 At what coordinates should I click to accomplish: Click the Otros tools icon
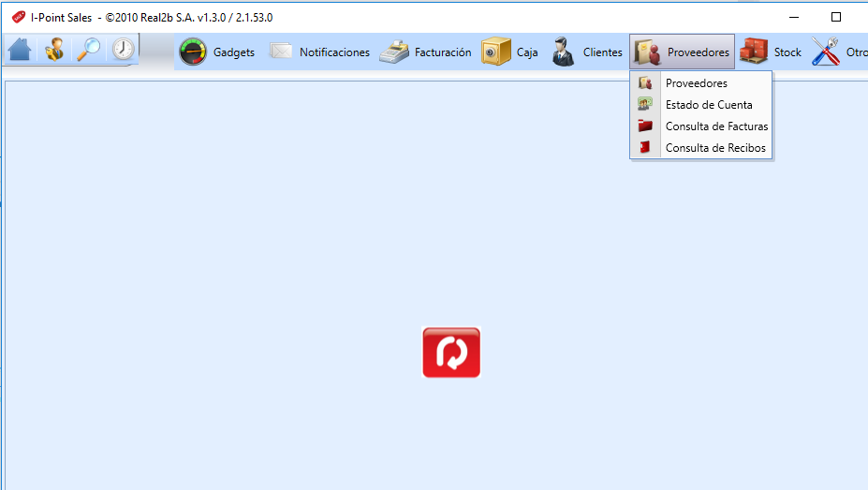point(825,52)
